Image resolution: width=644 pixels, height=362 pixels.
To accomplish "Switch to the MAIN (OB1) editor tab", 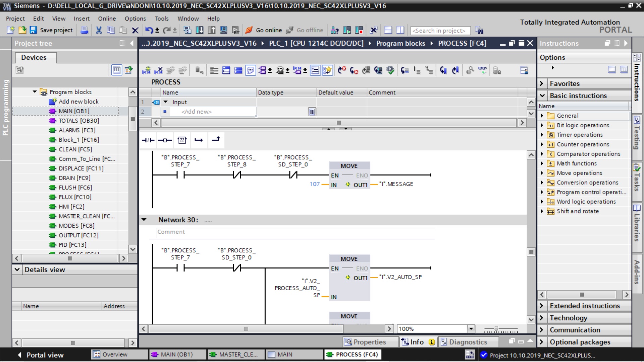I will [176, 354].
